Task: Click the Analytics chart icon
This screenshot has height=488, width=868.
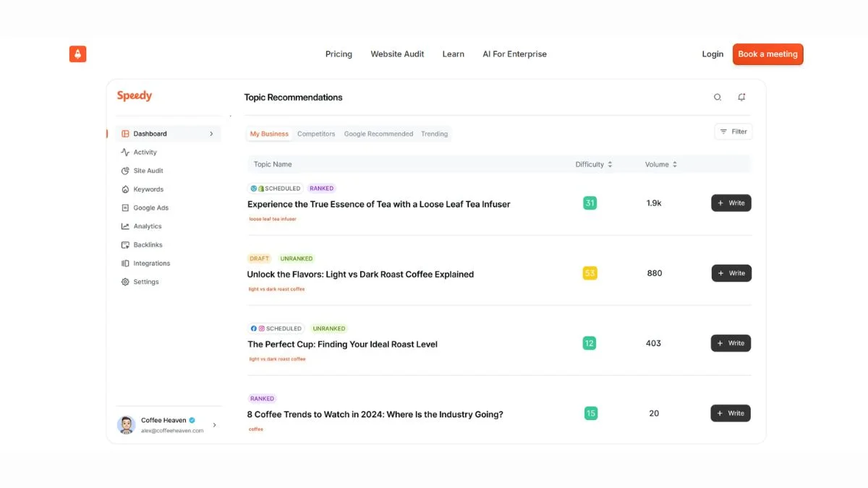Action: pos(125,226)
